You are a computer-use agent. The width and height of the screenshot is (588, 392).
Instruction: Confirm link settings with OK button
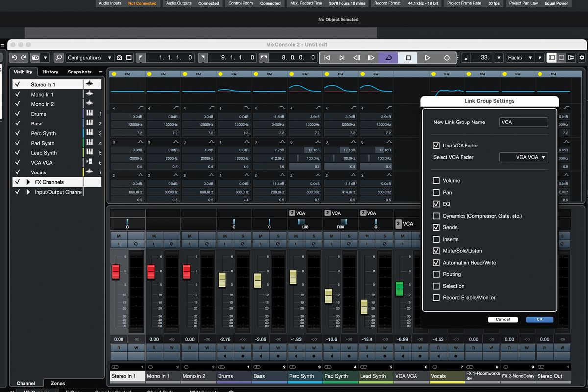pyautogui.click(x=539, y=319)
